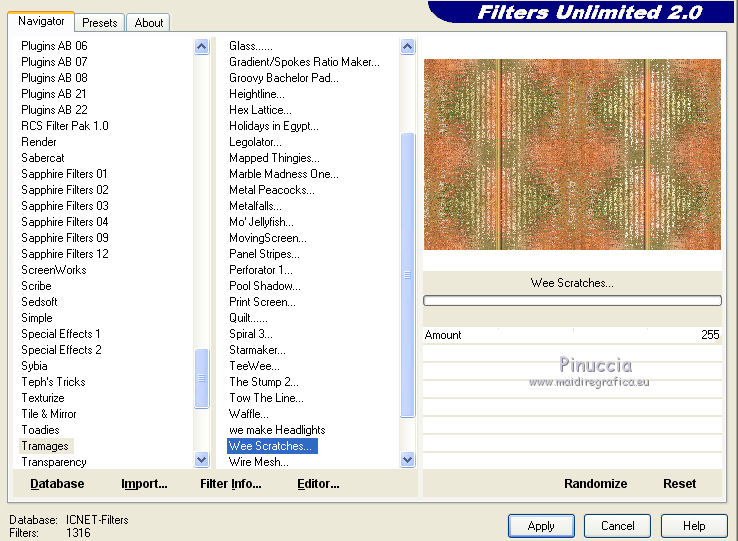This screenshot has height=541, width=738.
Task: Click the category list scrollbar thumb
Action: click(x=201, y=378)
